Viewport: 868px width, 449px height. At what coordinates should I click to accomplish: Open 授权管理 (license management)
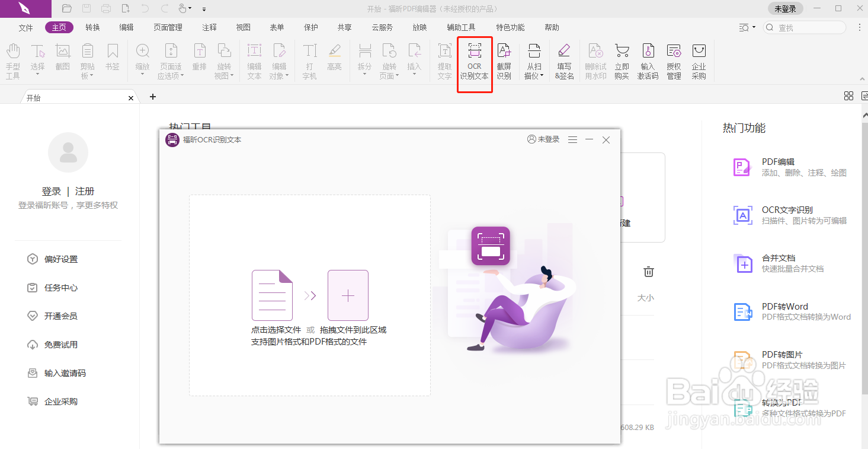pyautogui.click(x=674, y=62)
